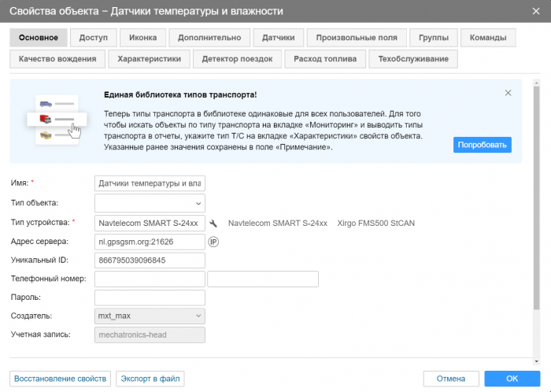
Task: Confirm with the OK button
Action: pos(512,379)
